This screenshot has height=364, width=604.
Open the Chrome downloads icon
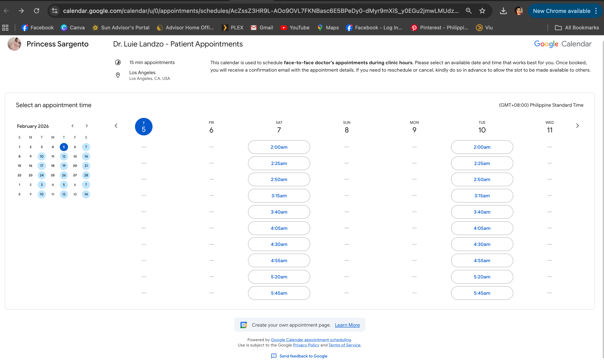coord(503,11)
